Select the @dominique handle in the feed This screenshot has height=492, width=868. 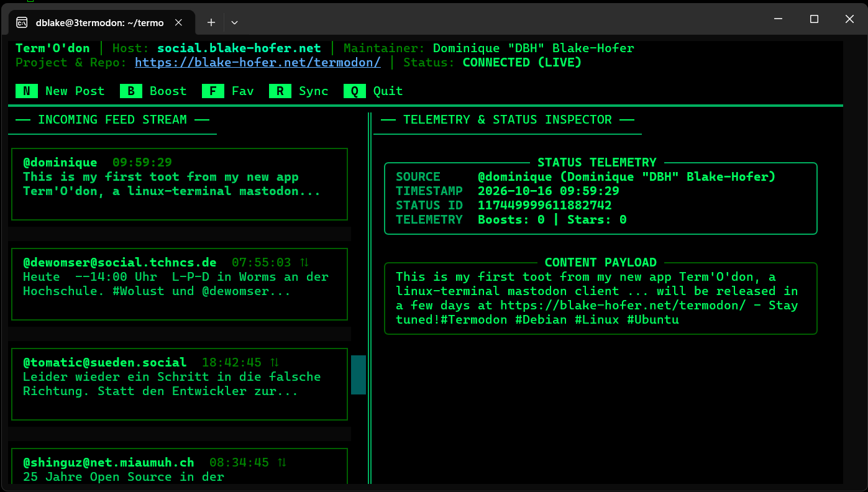pyautogui.click(x=60, y=163)
